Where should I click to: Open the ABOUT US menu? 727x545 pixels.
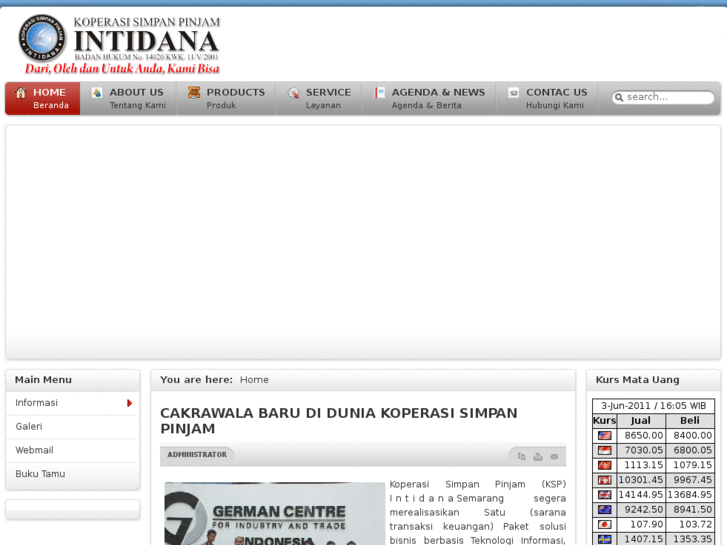pos(128,98)
